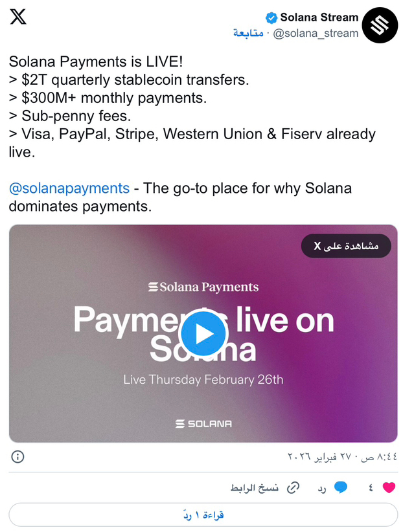Click the X logo icon
This screenshot has width=403, height=532.
tap(18, 17)
